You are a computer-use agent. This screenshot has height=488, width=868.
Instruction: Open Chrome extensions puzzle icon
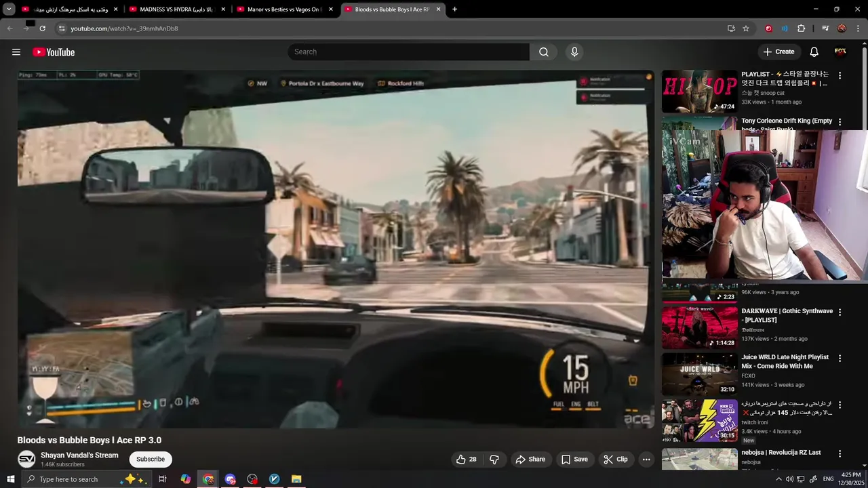(802, 28)
